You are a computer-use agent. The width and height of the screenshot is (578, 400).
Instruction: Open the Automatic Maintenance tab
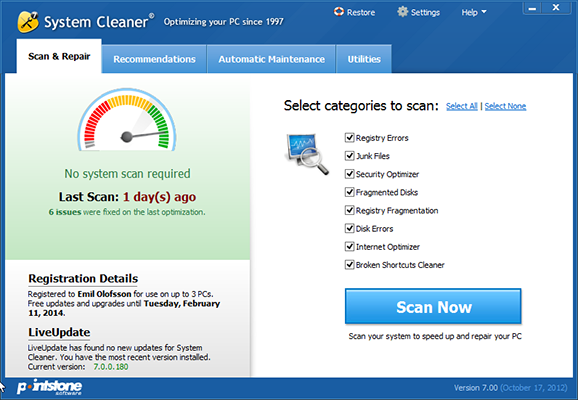tap(271, 59)
